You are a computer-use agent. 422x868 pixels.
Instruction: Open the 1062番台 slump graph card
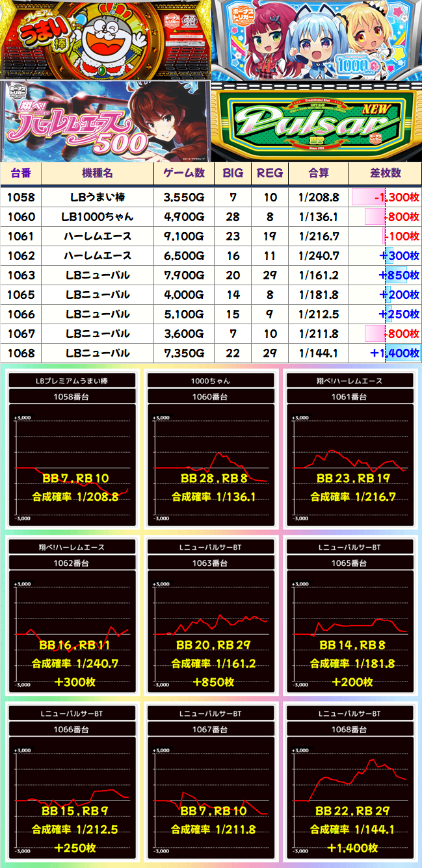coord(72,615)
